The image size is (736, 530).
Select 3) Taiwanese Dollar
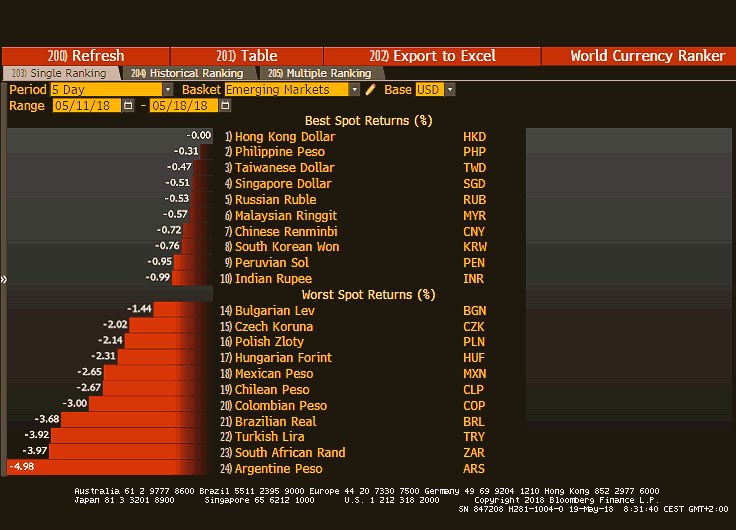pyautogui.click(x=280, y=168)
